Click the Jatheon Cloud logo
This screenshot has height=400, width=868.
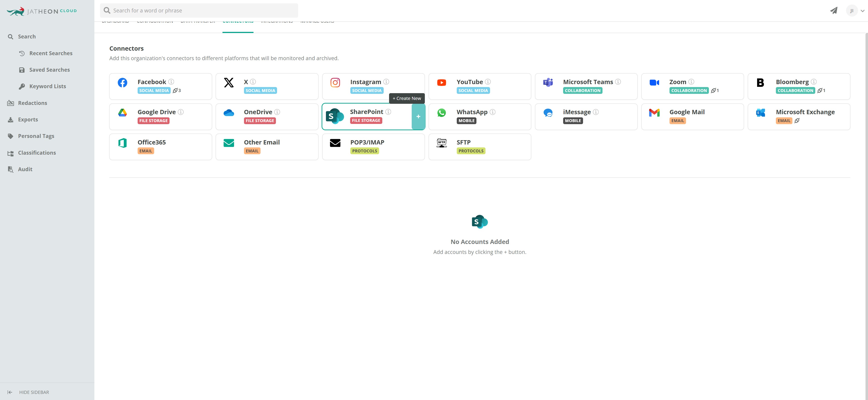click(x=42, y=11)
